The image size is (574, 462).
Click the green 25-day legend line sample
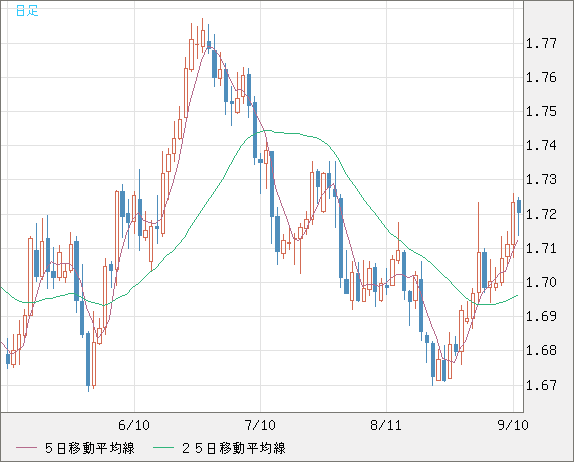tap(163, 448)
